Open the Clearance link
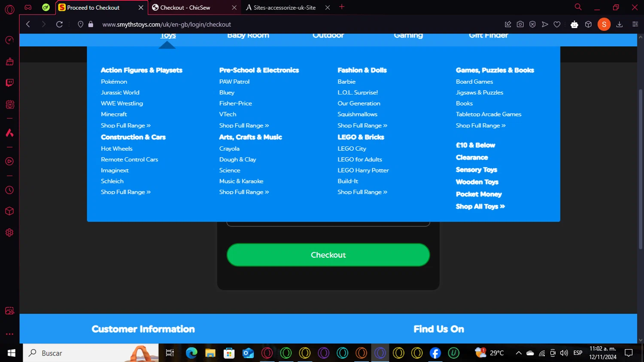 (x=471, y=158)
